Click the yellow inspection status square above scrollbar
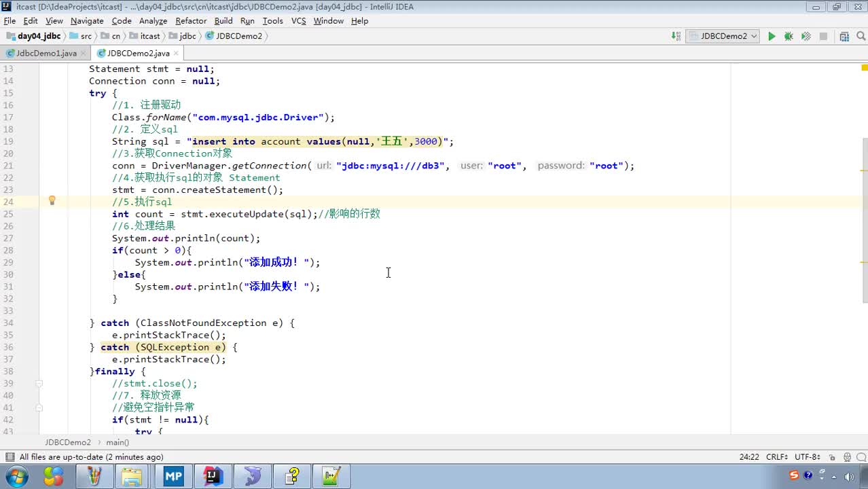Image resolution: width=868 pixels, height=489 pixels. pos(864,68)
